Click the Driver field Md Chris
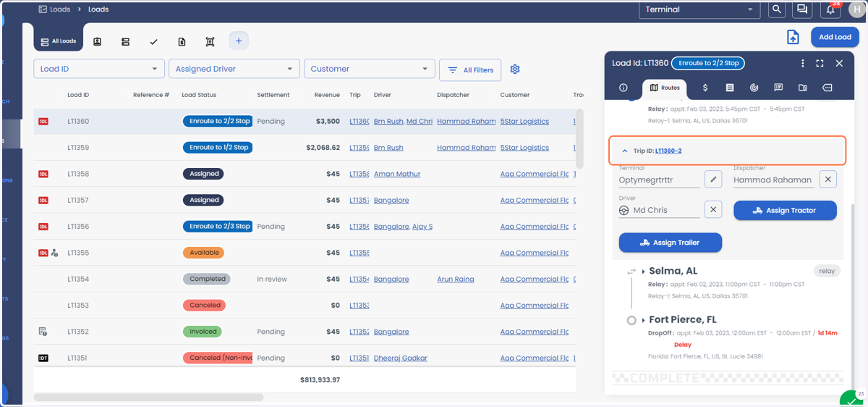Image resolution: width=868 pixels, height=407 pixels. click(x=659, y=210)
